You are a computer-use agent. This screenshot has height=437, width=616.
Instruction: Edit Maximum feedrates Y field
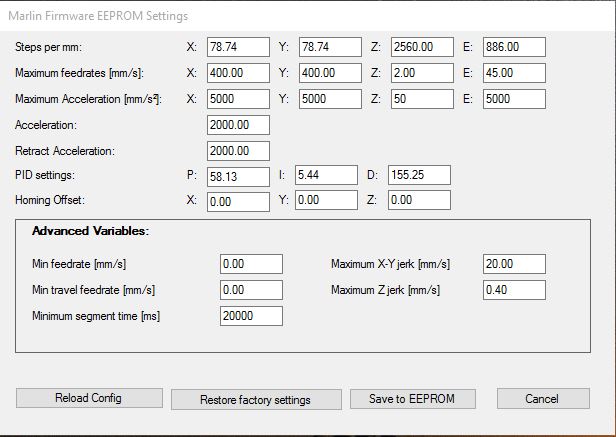point(330,73)
